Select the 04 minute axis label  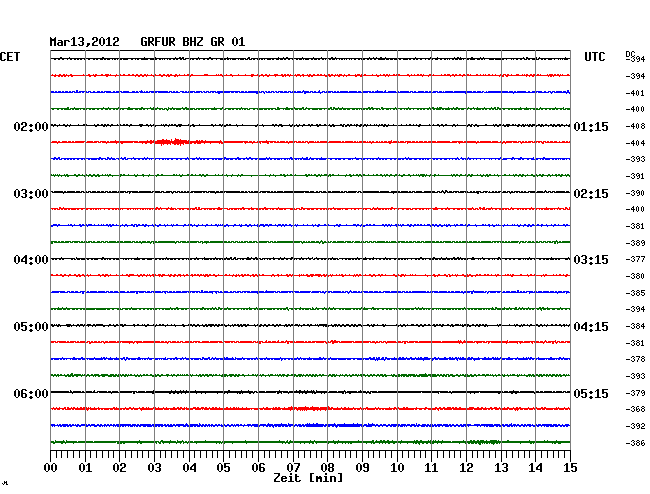click(x=189, y=467)
